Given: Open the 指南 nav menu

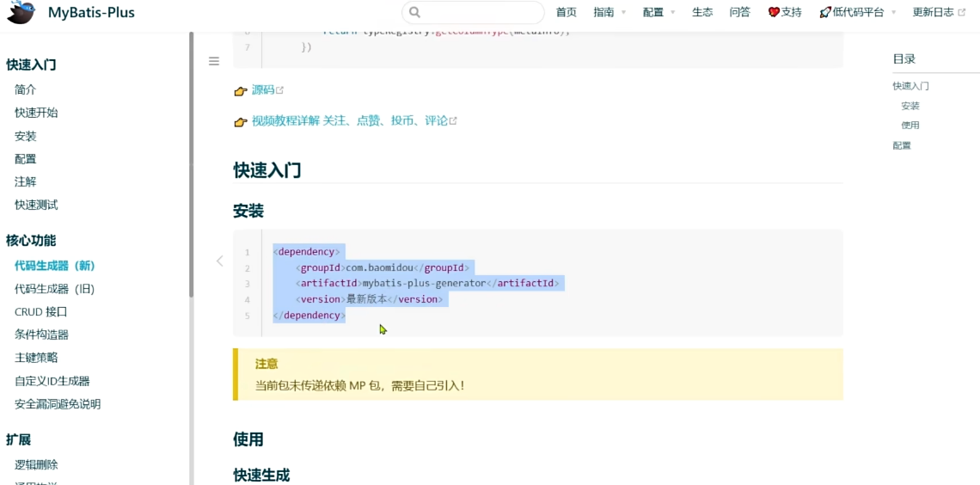Looking at the screenshot, I should click(603, 13).
